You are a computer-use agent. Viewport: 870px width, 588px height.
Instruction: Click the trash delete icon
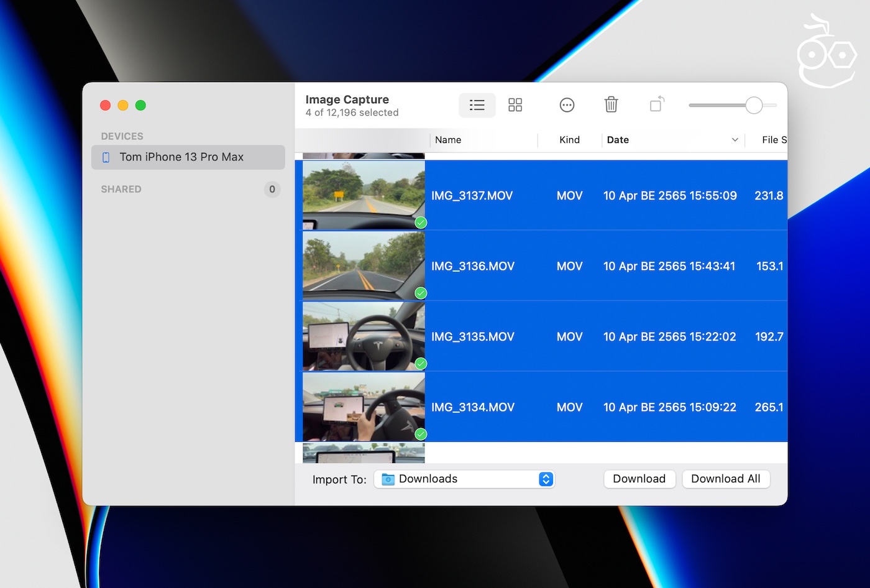click(x=611, y=104)
